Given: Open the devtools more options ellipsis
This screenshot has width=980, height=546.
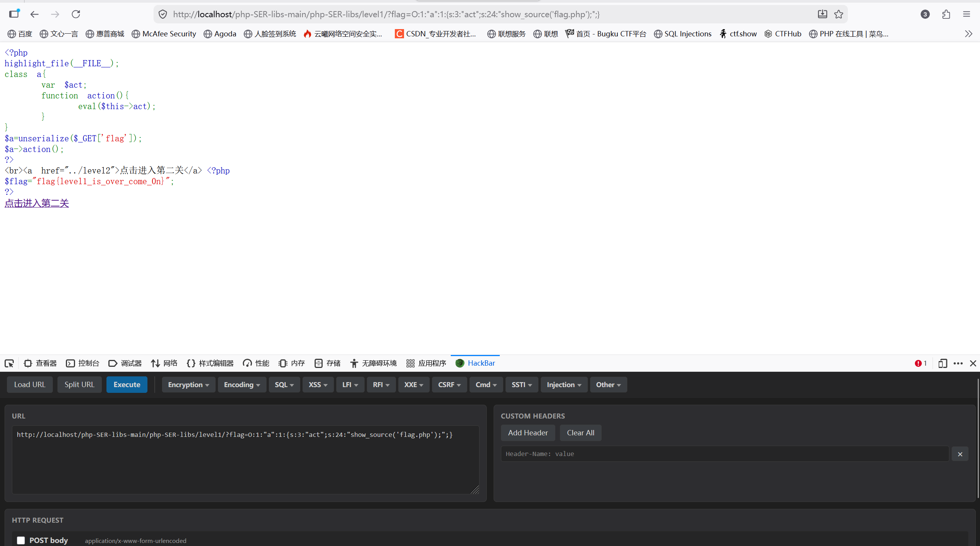Looking at the screenshot, I should (958, 363).
